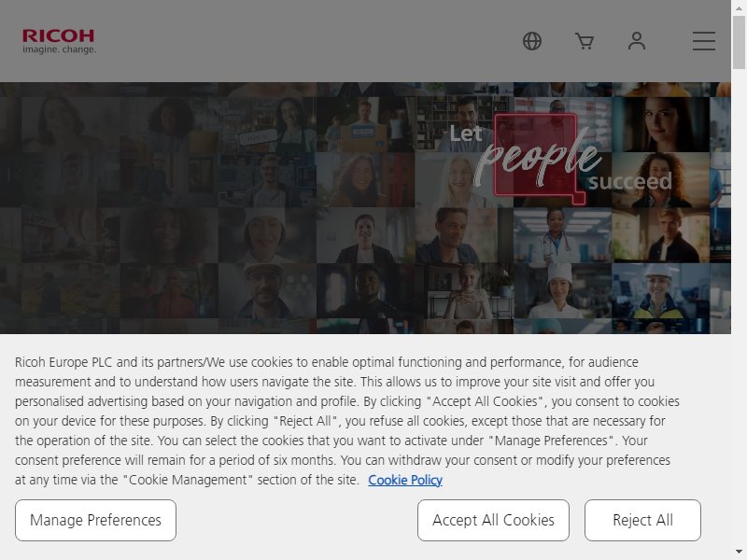Open the globe language selector
The width and height of the screenshot is (747, 560).
532,41
